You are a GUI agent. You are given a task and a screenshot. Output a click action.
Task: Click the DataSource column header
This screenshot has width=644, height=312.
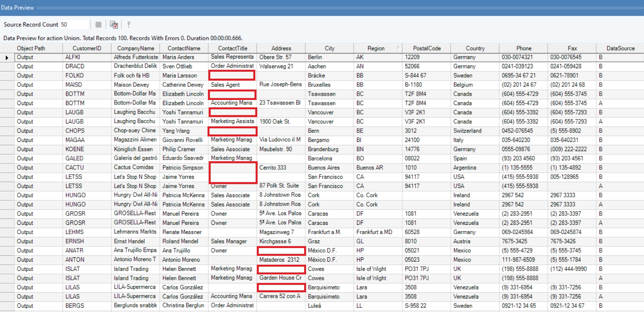tap(620, 48)
